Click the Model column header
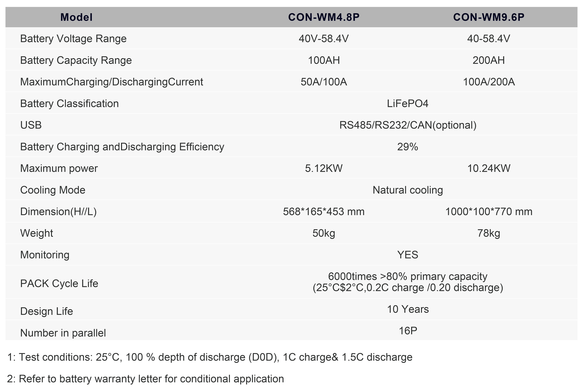Image resolution: width=582 pixels, height=392 pixels. (77, 17)
